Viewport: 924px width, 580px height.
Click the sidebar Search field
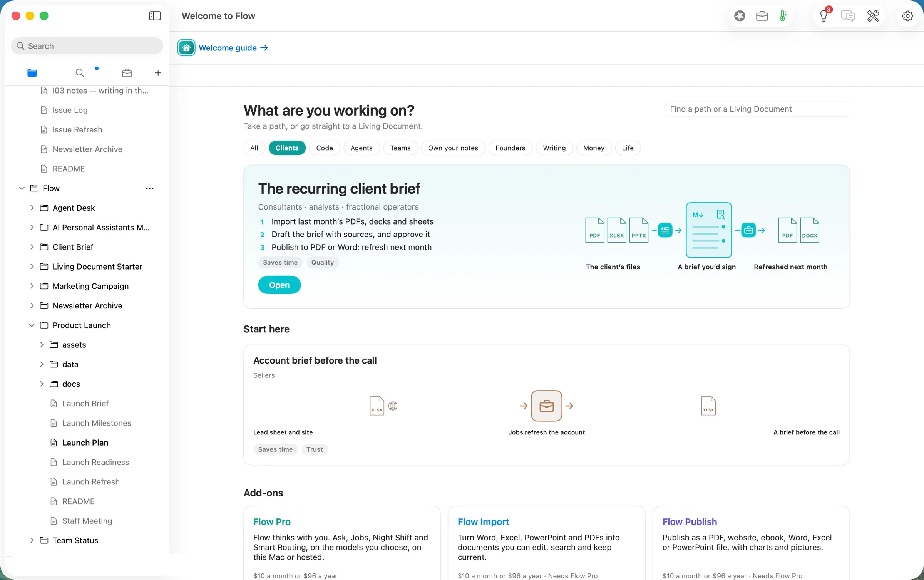pos(87,46)
